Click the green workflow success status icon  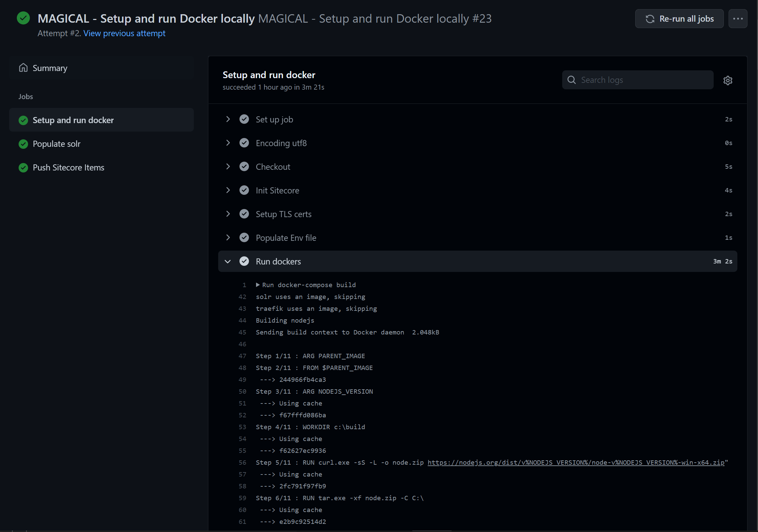[x=23, y=18]
